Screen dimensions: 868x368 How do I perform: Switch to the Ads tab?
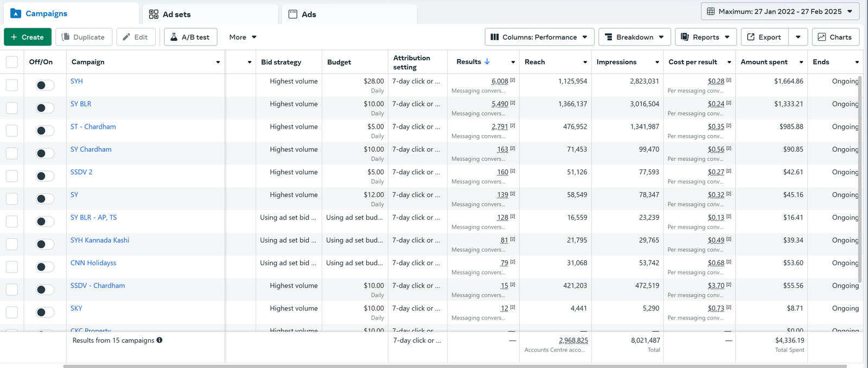[x=302, y=14]
